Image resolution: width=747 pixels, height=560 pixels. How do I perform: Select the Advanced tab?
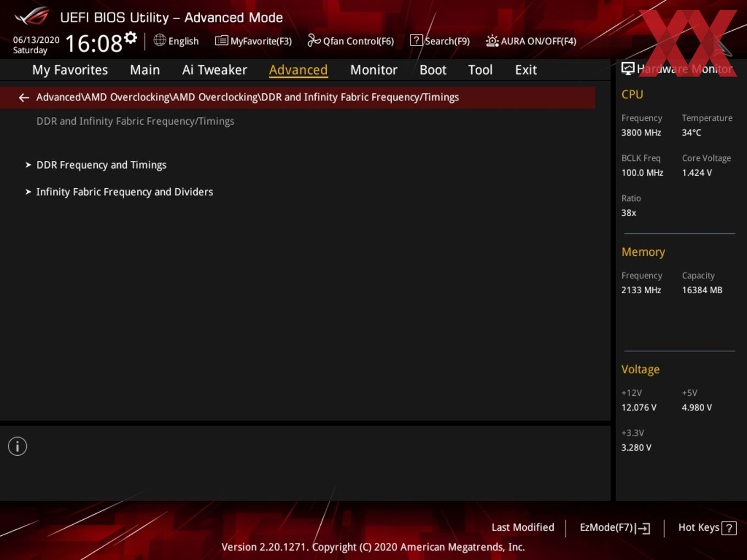tap(298, 70)
